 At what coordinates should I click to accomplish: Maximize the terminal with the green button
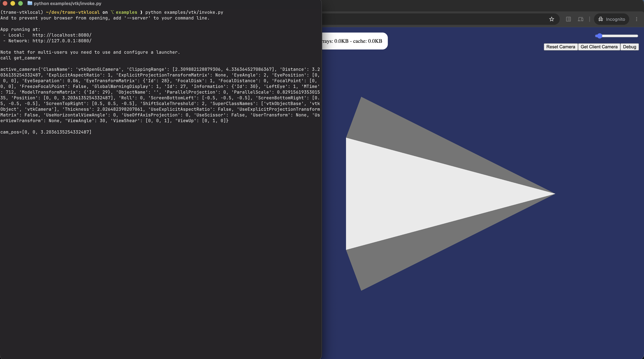tap(20, 4)
